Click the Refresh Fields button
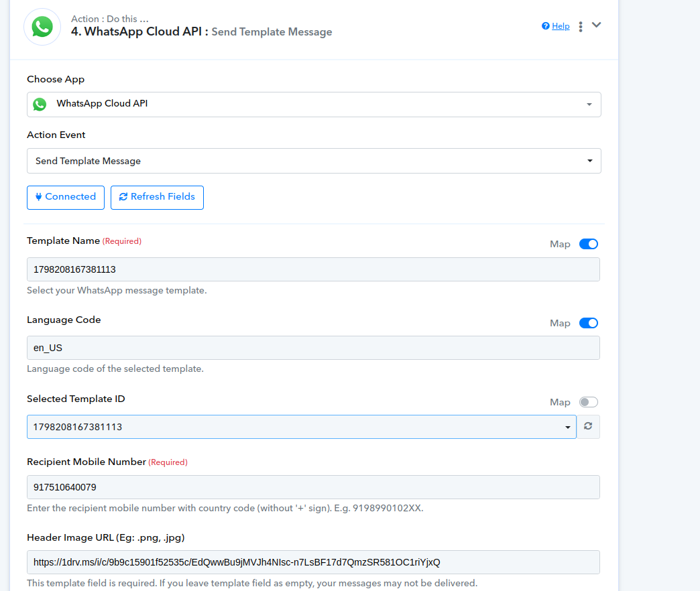Image resolution: width=700 pixels, height=591 pixels. coord(157,197)
